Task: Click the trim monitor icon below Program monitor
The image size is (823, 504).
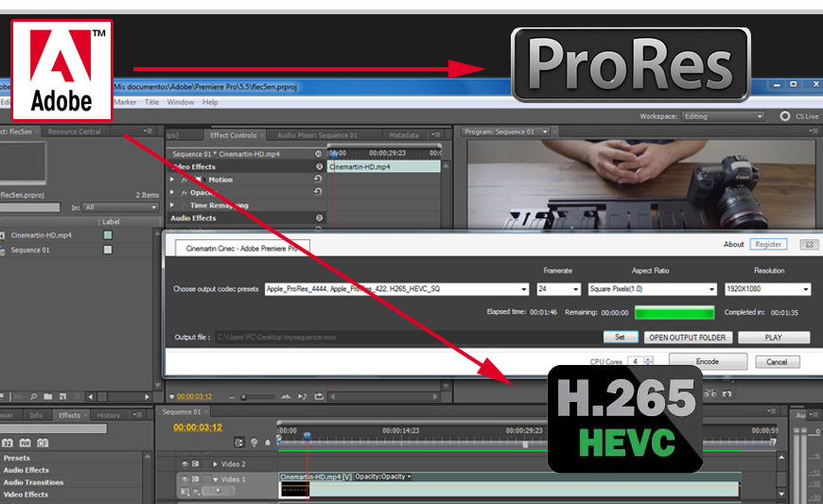Action: 710,392
